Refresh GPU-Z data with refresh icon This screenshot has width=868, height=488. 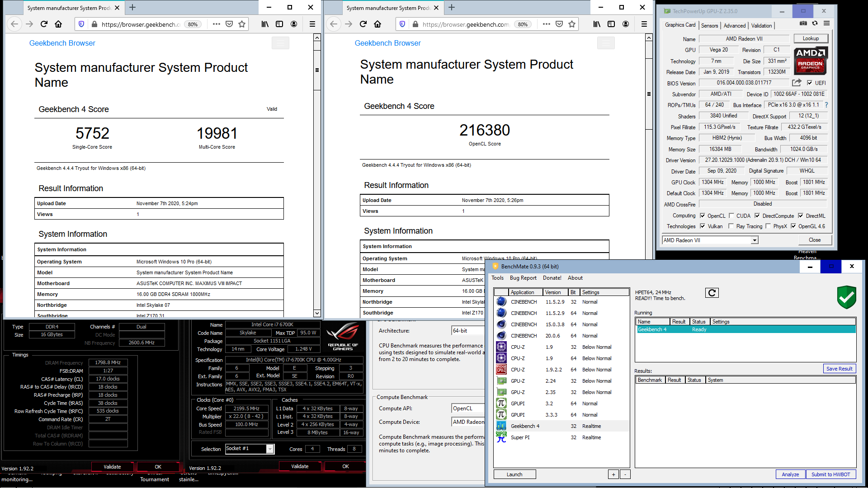pyautogui.click(x=815, y=23)
